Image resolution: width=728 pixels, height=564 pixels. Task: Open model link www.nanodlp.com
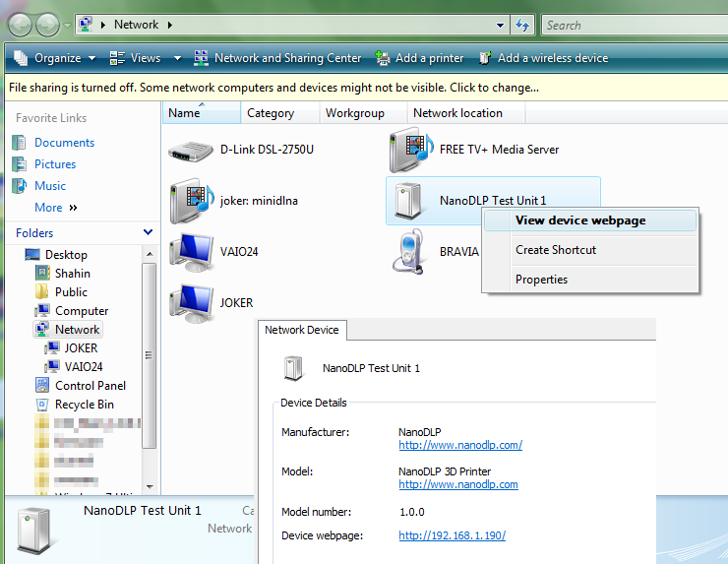tap(458, 484)
